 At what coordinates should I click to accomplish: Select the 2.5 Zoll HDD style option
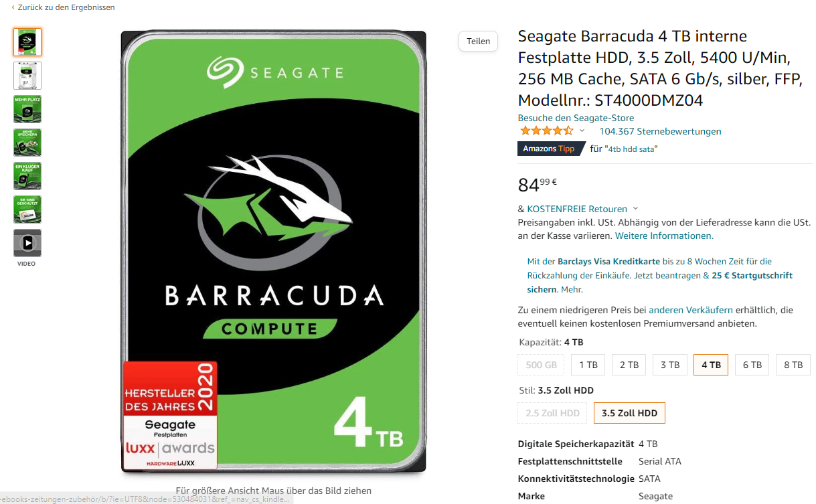(553, 413)
